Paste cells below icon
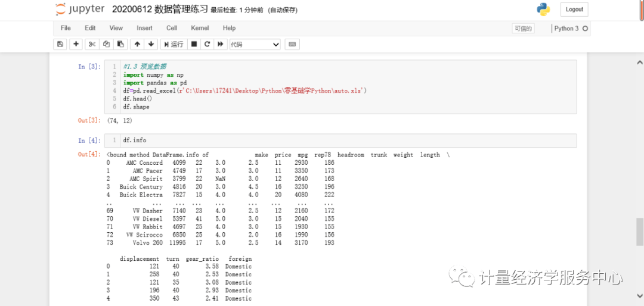 coord(120,44)
